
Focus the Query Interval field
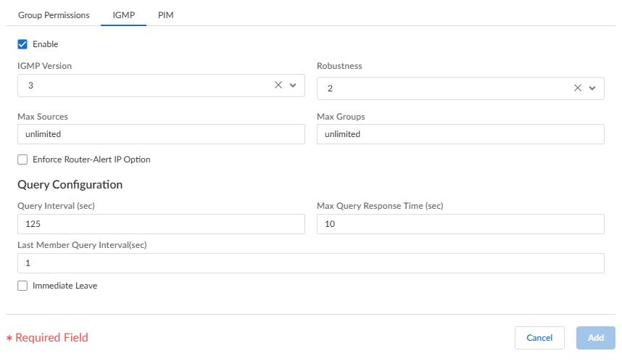coord(161,224)
